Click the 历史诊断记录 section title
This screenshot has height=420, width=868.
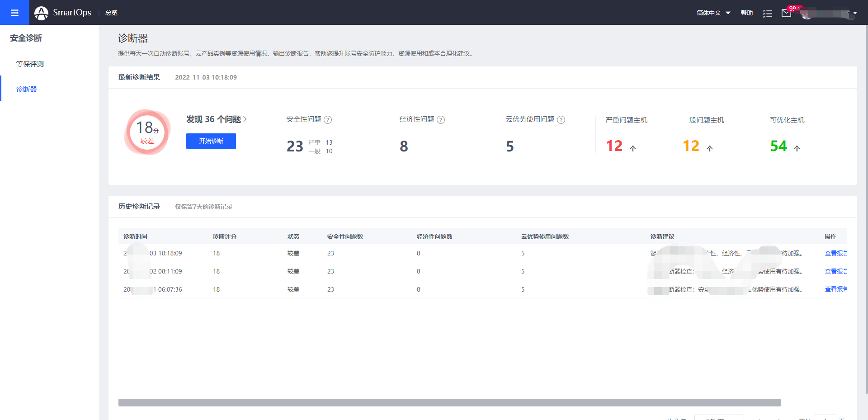[139, 207]
